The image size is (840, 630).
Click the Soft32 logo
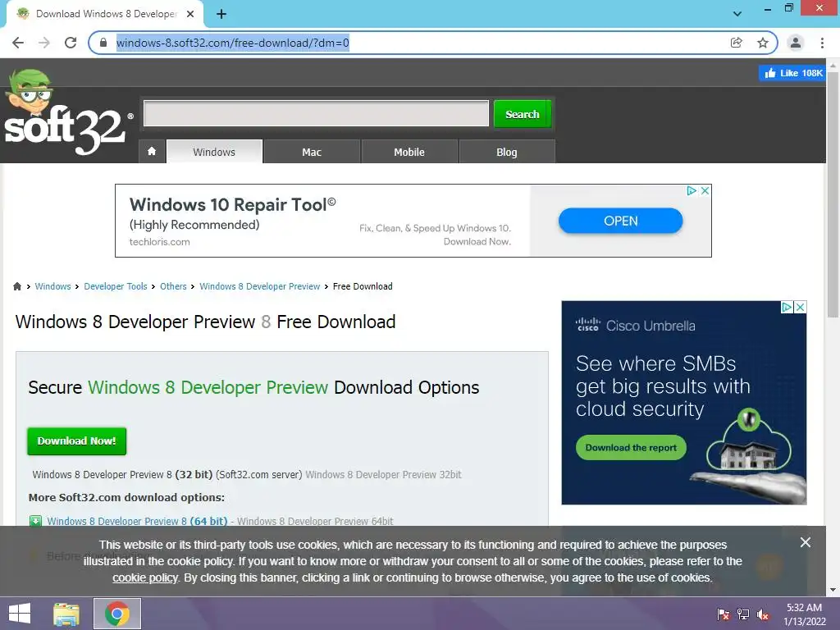67,112
